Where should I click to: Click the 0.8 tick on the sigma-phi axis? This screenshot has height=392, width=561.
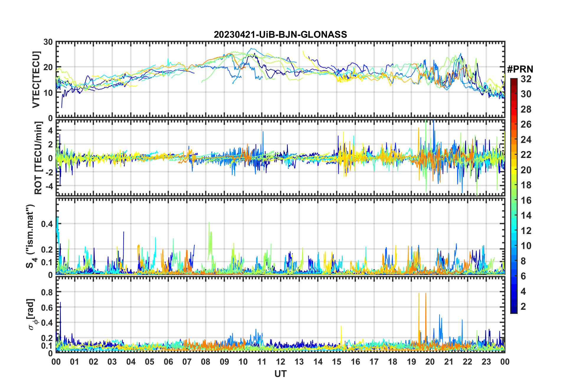click(47, 292)
